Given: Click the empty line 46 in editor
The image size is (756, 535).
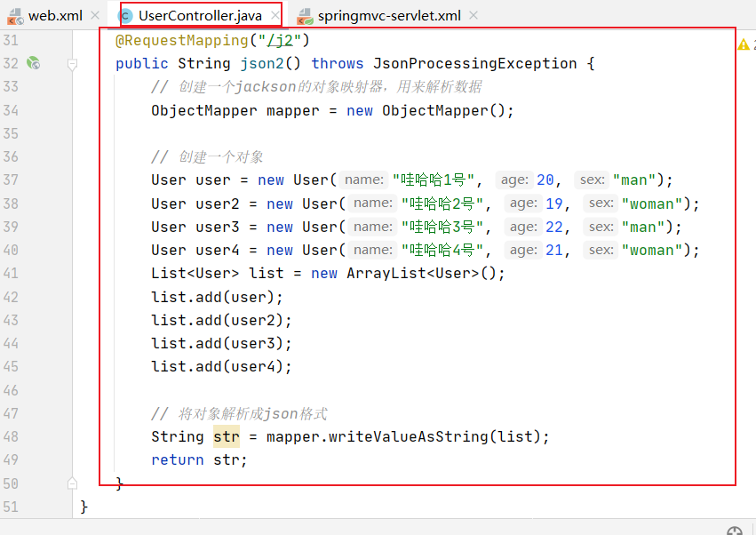Looking at the screenshot, I should [355, 390].
